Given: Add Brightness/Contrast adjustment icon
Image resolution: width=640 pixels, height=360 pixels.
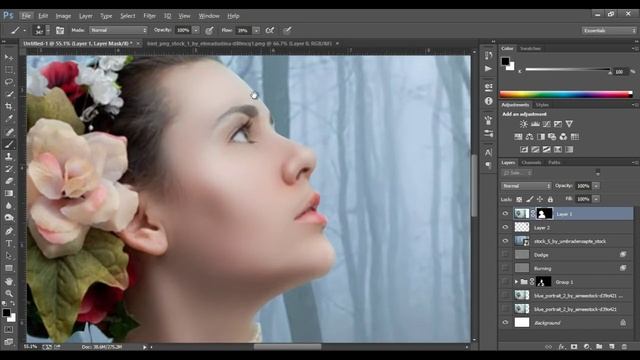Looking at the screenshot, I should tap(524, 124).
